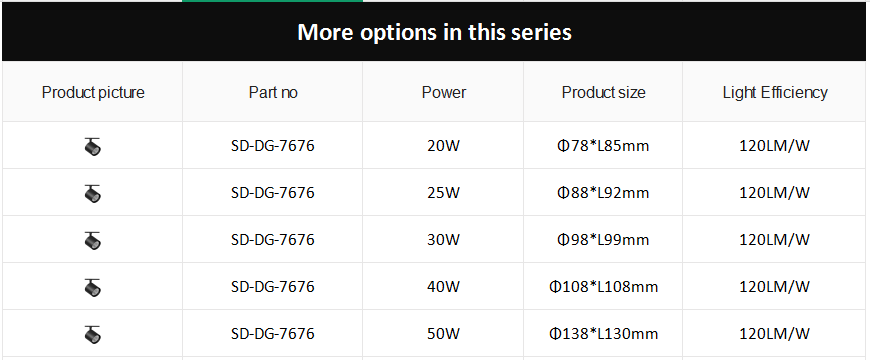
Task: Click the Power column header
Action: [444, 92]
